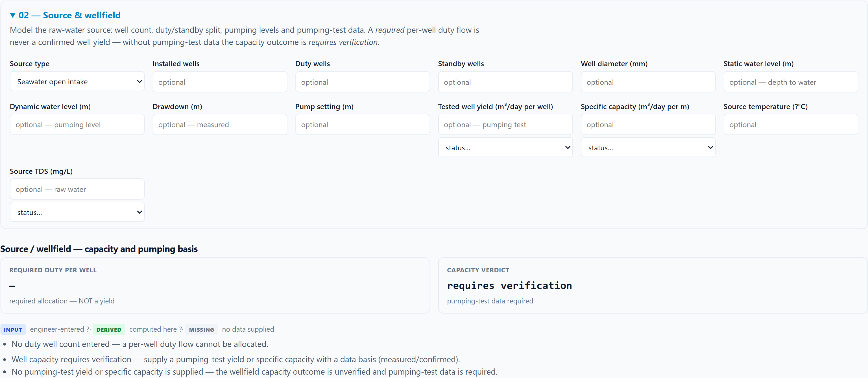
Task: Select the Duty wells field
Action: pos(363,82)
